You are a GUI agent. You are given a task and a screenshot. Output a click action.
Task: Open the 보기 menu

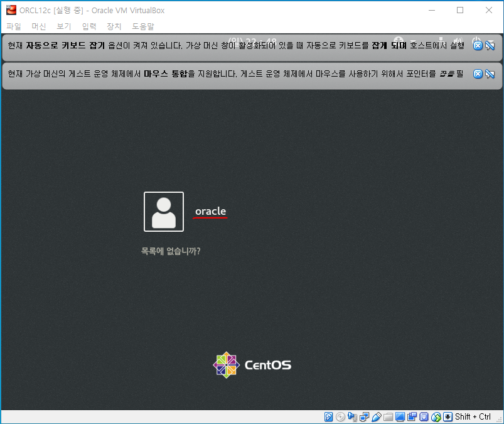63,26
